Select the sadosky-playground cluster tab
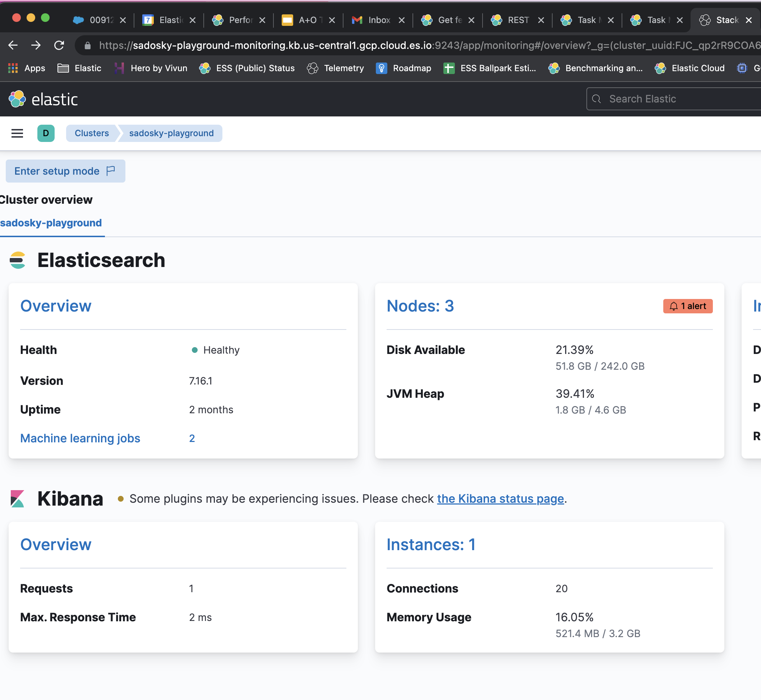 tap(51, 223)
